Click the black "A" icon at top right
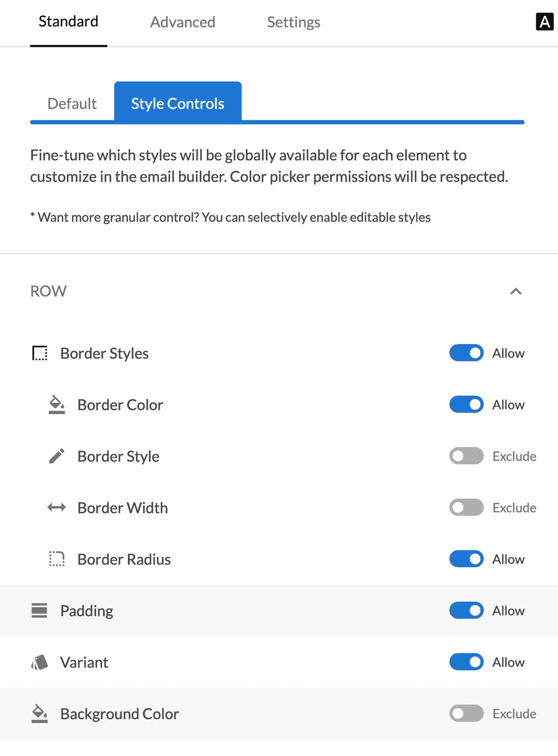The height and width of the screenshot is (756, 558). tap(545, 22)
